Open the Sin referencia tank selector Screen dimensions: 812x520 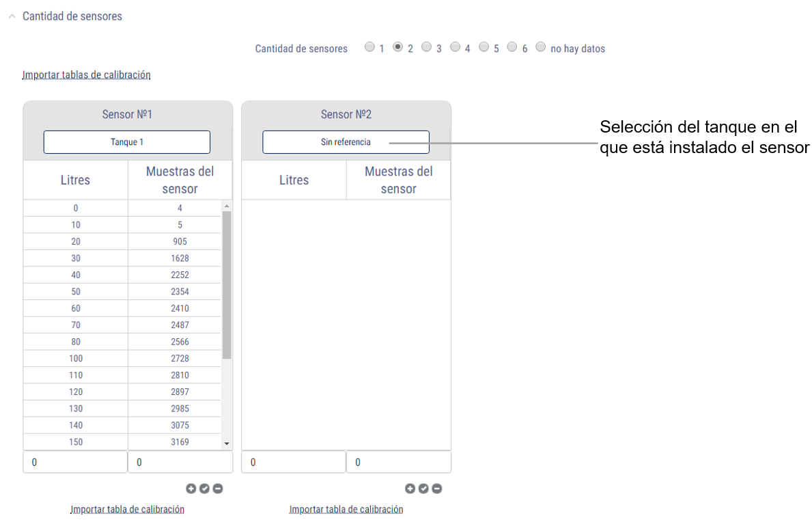tap(346, 142)
